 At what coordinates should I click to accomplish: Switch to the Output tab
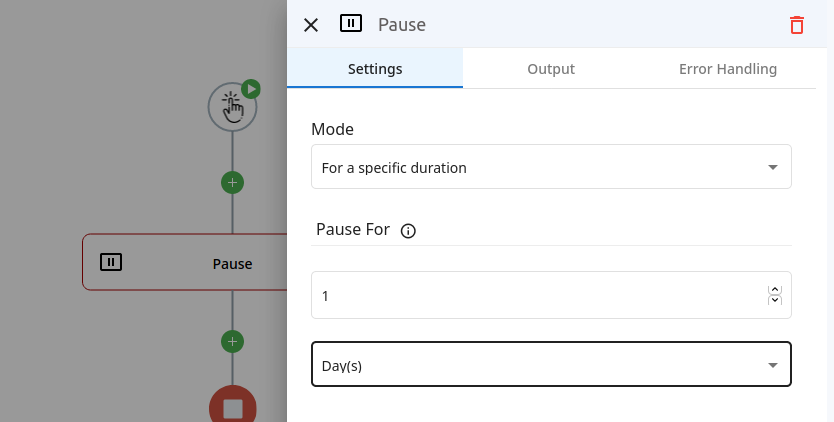[551, 69]
